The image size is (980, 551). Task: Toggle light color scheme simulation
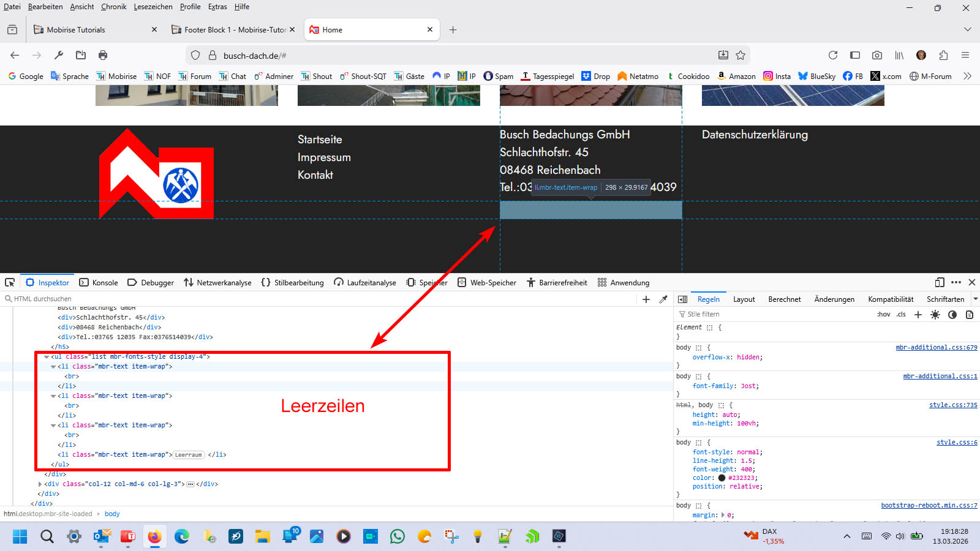[x=935, y=315]
